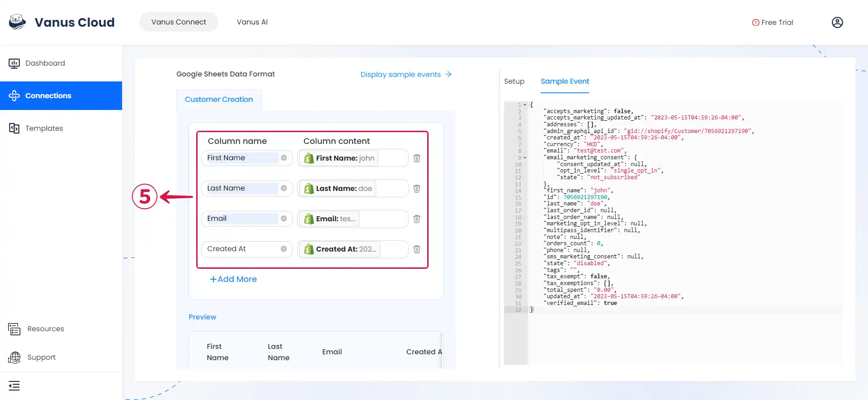This screenshot has width=868, height=400.
Task: Open Connections from the sidebar
Action: (61, 95)
